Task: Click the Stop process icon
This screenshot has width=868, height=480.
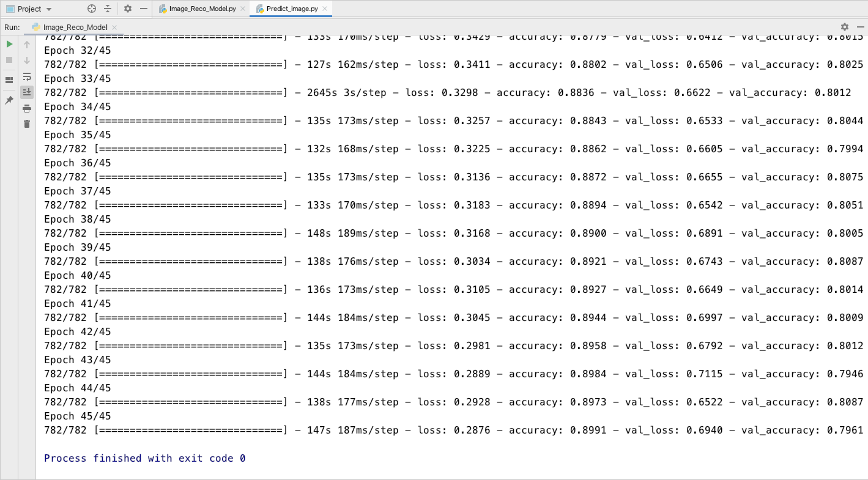Action: pyautogui.click(x=9, y=60)
